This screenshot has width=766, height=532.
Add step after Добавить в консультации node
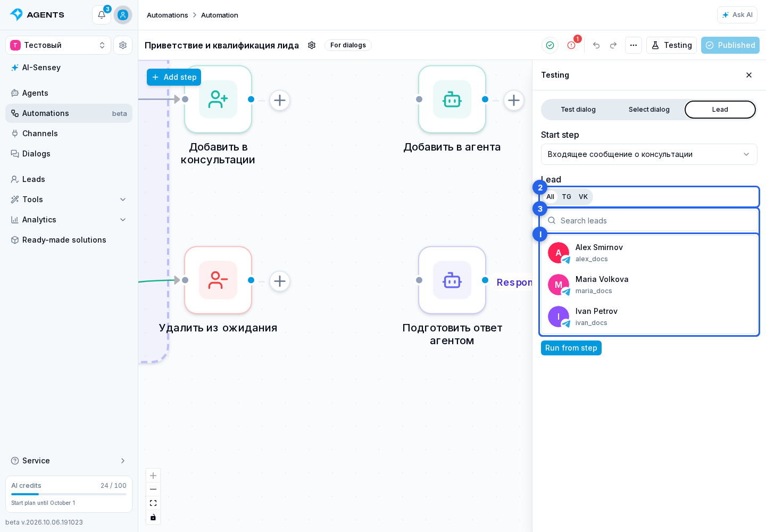[x=280, y=100]
